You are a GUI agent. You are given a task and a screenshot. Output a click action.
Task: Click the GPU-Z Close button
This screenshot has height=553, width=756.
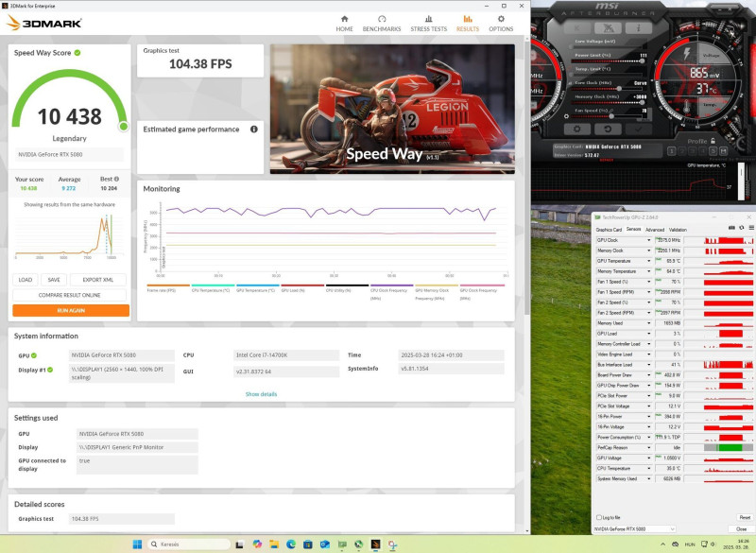pos(742,528)
